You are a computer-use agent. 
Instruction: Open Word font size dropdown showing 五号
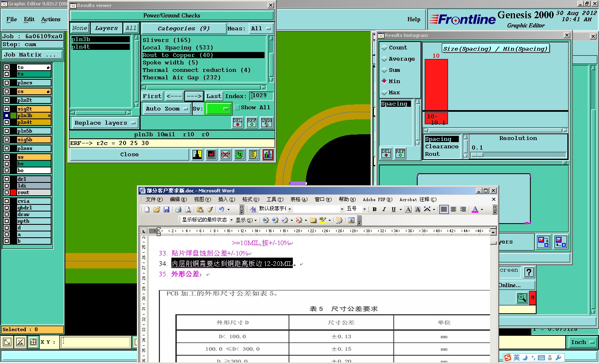click(364, 209)
